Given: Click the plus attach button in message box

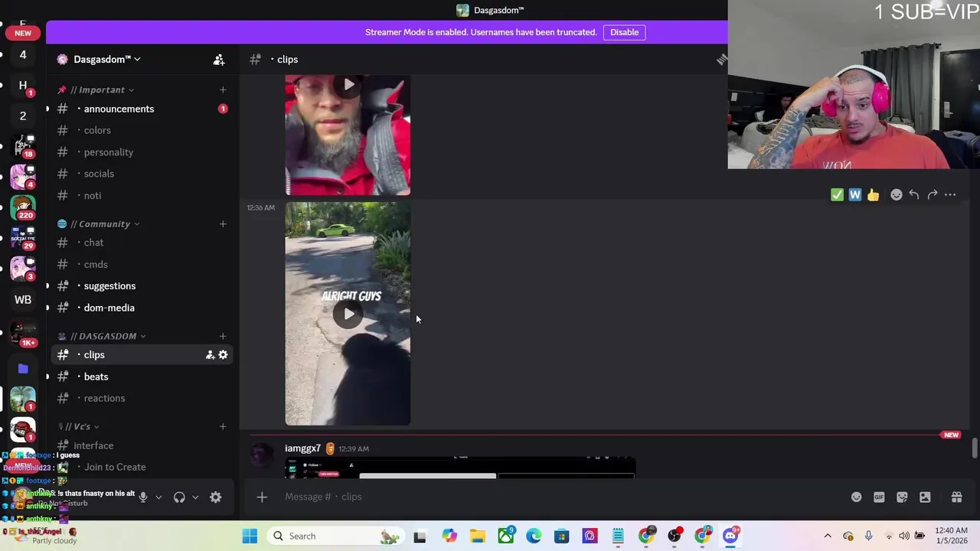Looking at the screenshot, I should click(262, 497).
